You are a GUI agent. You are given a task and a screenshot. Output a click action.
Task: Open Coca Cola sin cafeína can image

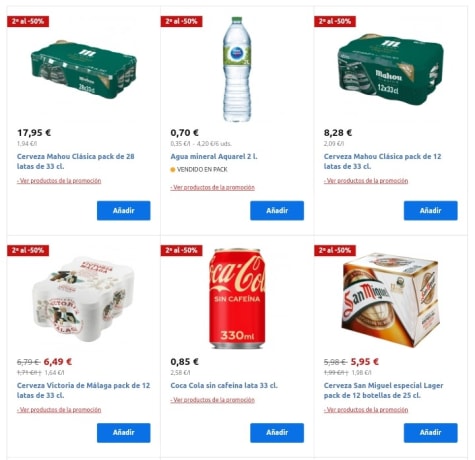click(x=237, y=298)
